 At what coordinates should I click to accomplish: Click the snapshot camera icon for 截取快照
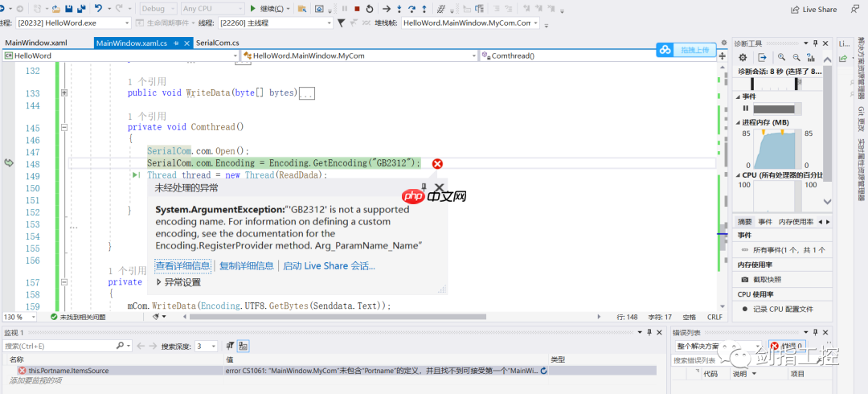744,279
